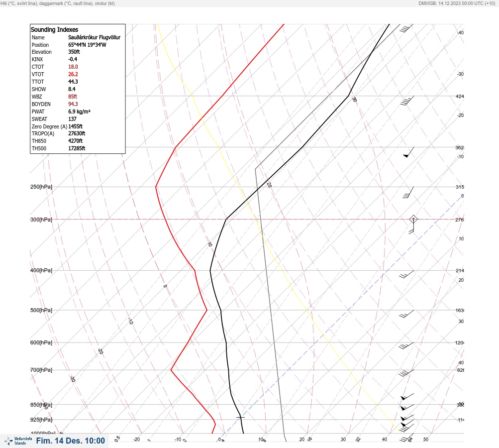Click the 400[hPa] pressure label
Viewport: 499px width, 448px height.
pyautogui.click(x=41, y=270)
